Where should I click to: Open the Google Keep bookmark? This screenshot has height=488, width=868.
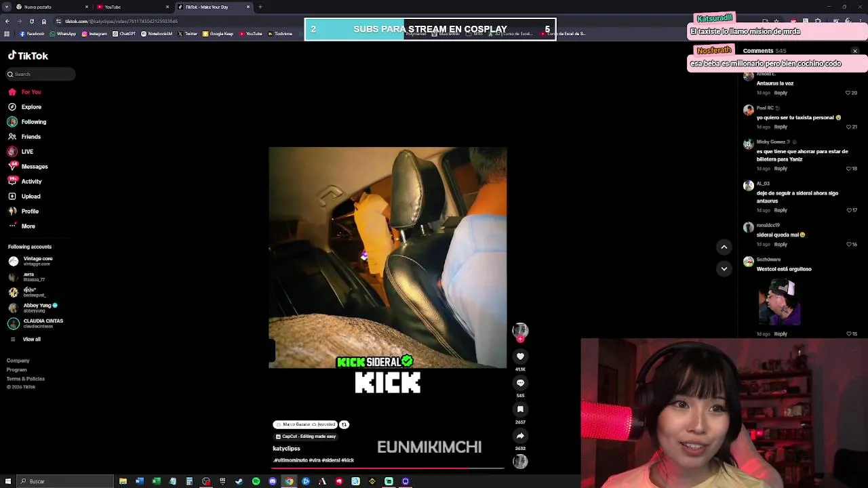(x=218, y=34)
